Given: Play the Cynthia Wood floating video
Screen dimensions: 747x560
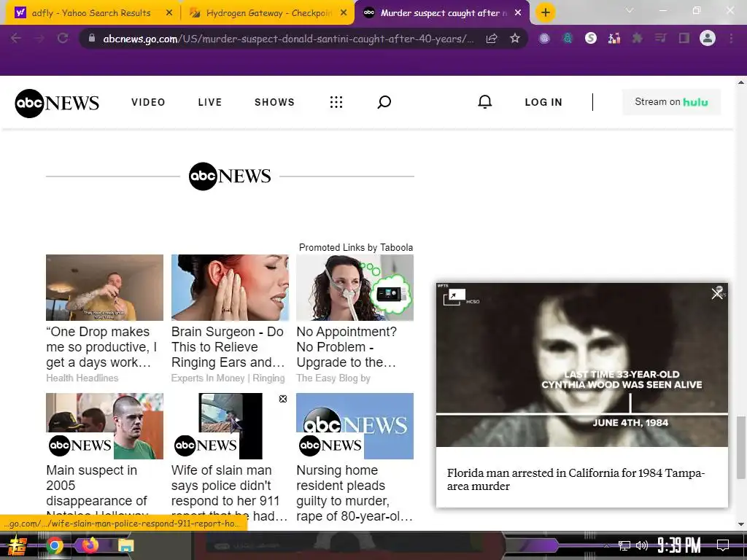Looking at the screenshot, I should [581, 365].
